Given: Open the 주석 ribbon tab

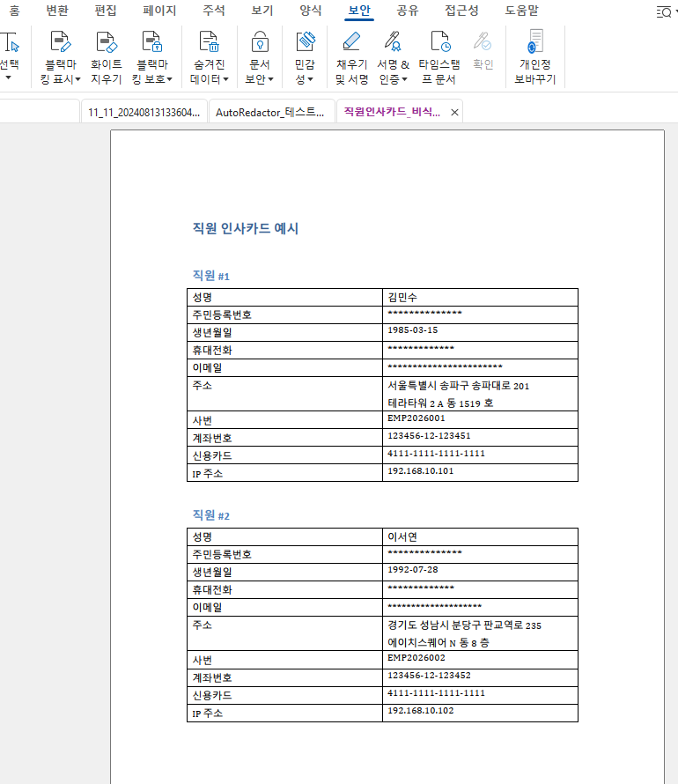Looking at the screenshot, I should pos(213,11).
